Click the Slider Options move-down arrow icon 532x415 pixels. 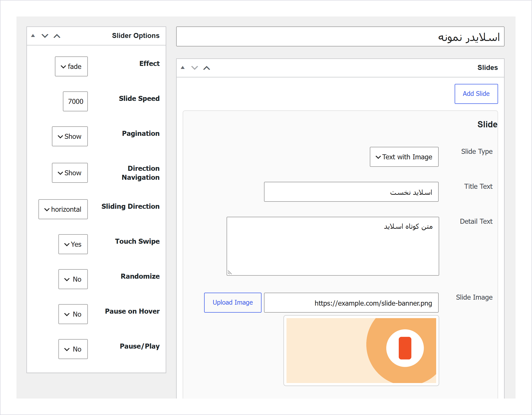[x=45, y=36]
